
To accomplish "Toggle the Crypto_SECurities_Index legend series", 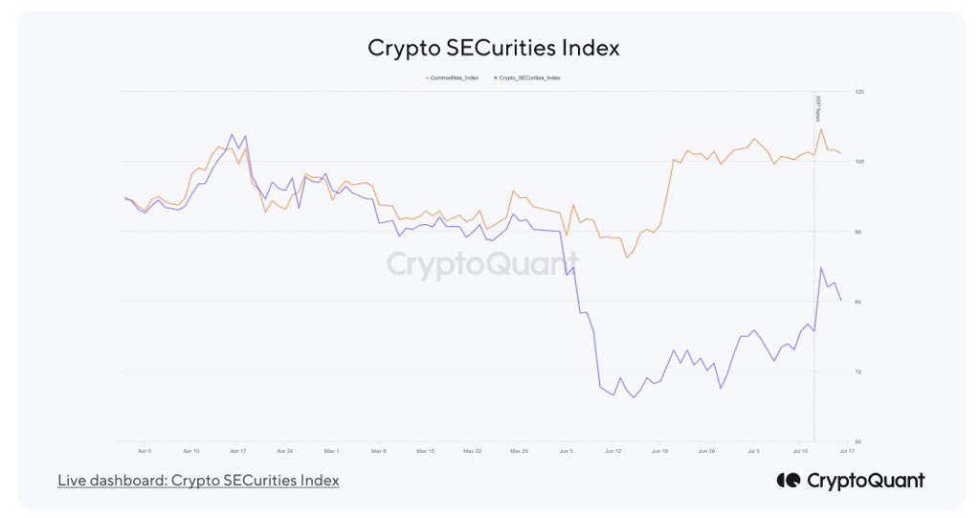I will point(529,78).
